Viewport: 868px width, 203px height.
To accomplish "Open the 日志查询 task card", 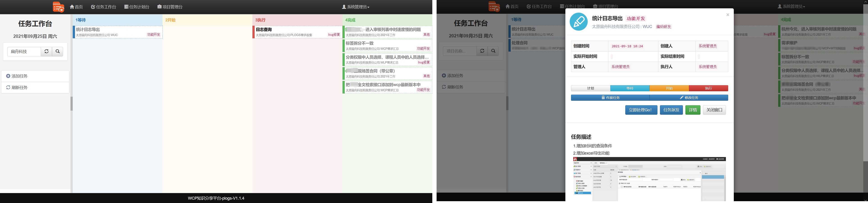I will tap(297, 32).
